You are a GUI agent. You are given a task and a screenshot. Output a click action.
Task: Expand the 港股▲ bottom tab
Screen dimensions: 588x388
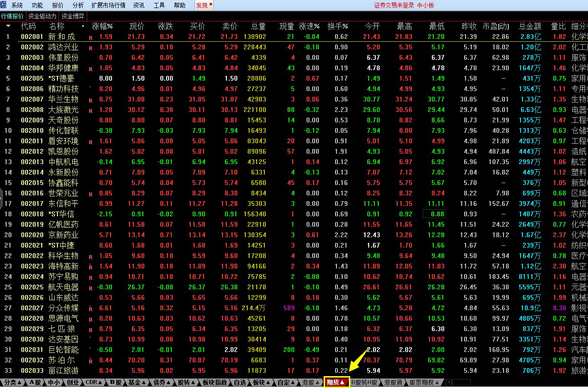pyautogui.click(x=311, y=382)
